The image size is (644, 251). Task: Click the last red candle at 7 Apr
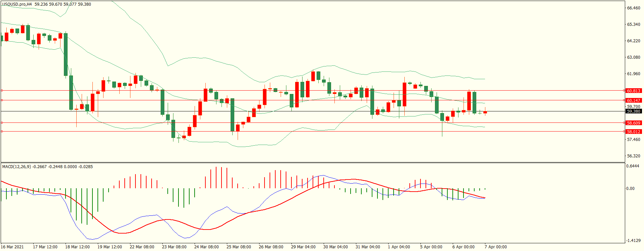(x=485, y=112)
